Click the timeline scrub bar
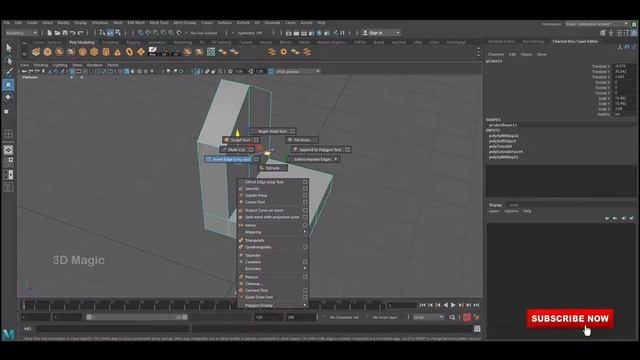Image resolution: width=640 pixels, height=360 pixels. tap(202, 305)
